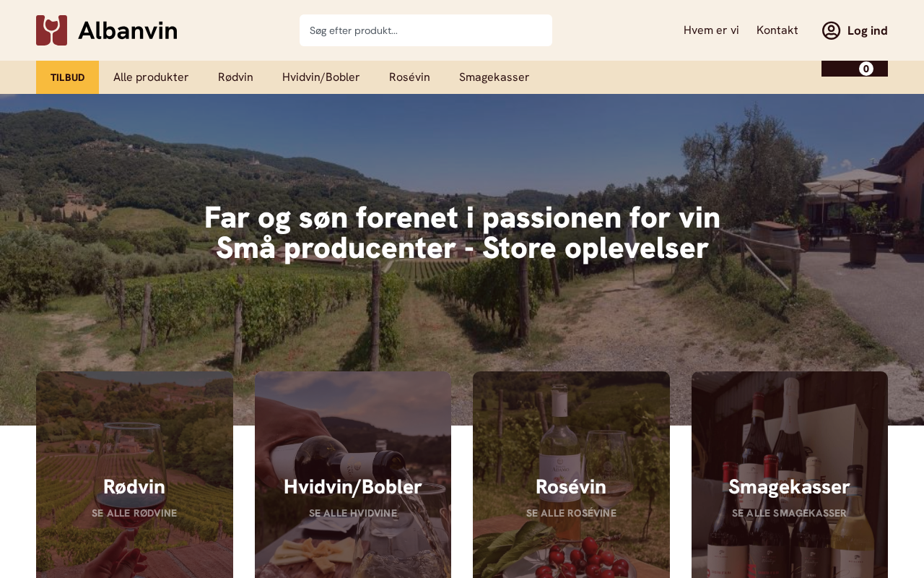Viewport: 924px width, 578px height.
Task: Go to the Kontakt page
Action: click(777, 30)
